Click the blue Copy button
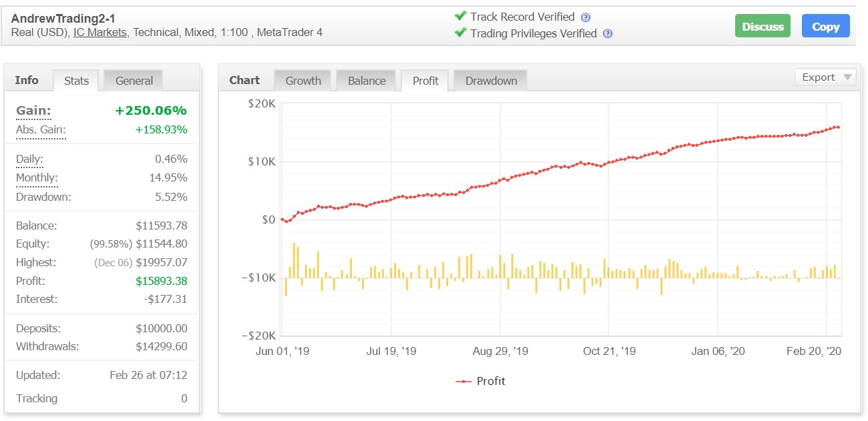 tap(825, 27)
